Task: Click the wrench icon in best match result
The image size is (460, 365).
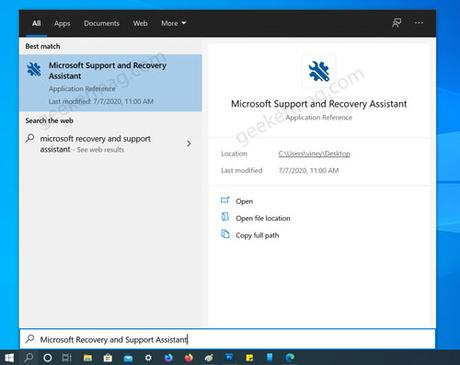Action: click(x=34, y=69)
